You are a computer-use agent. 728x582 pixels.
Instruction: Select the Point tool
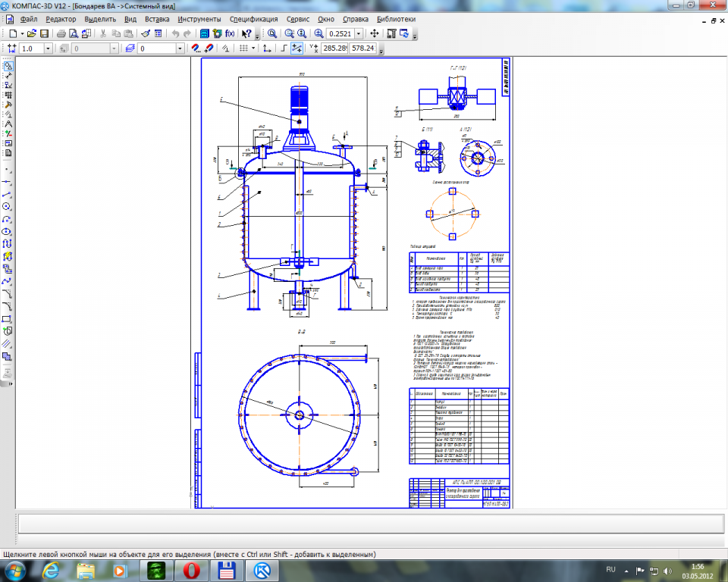(7, 170)
